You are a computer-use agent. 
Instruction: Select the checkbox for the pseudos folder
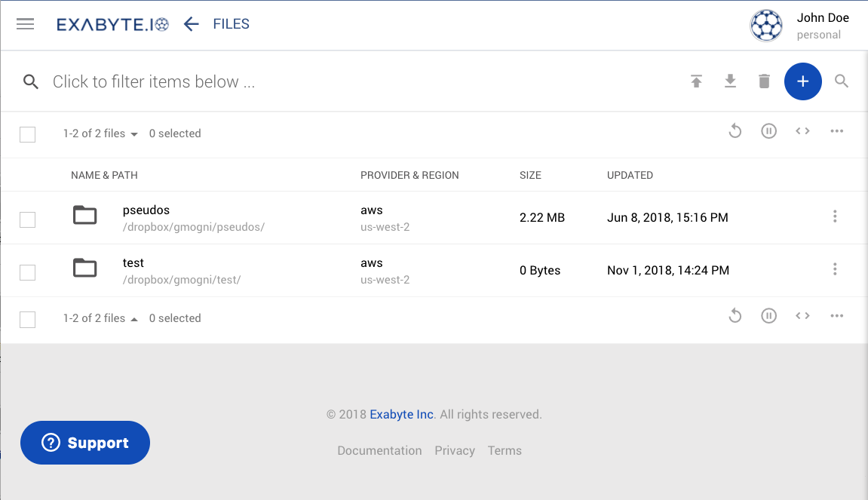[x=27, y=220]
